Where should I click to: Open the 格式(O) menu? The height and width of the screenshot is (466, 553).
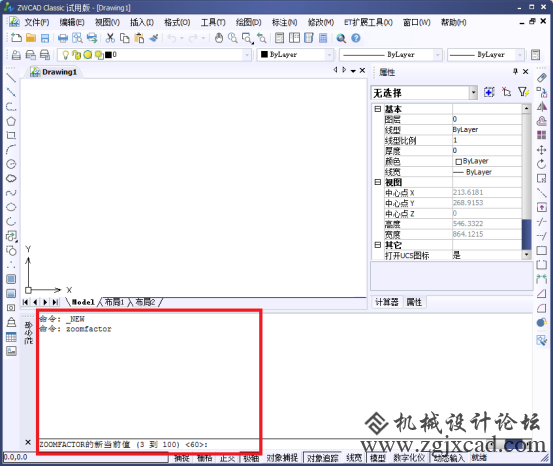click(177, 22)
